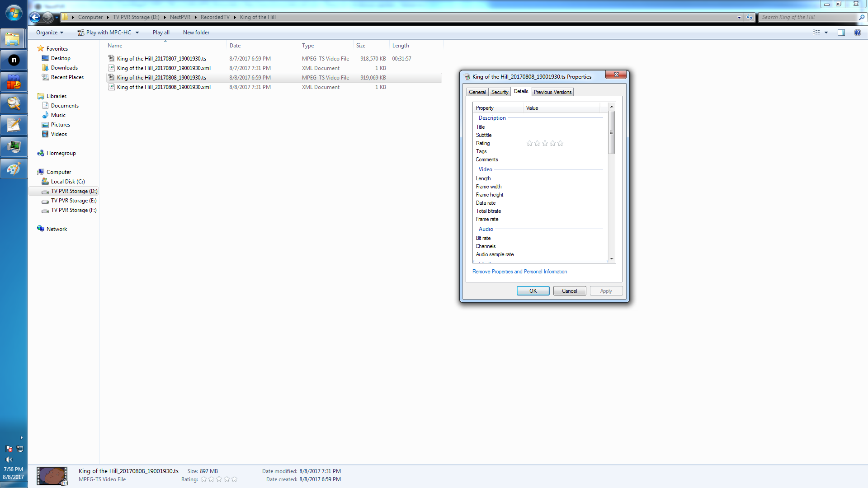Click the search magnifier icon
Image resolution: width=868 pixels, height=488 pixels.
pyautogui.click(x=862, y=17)
